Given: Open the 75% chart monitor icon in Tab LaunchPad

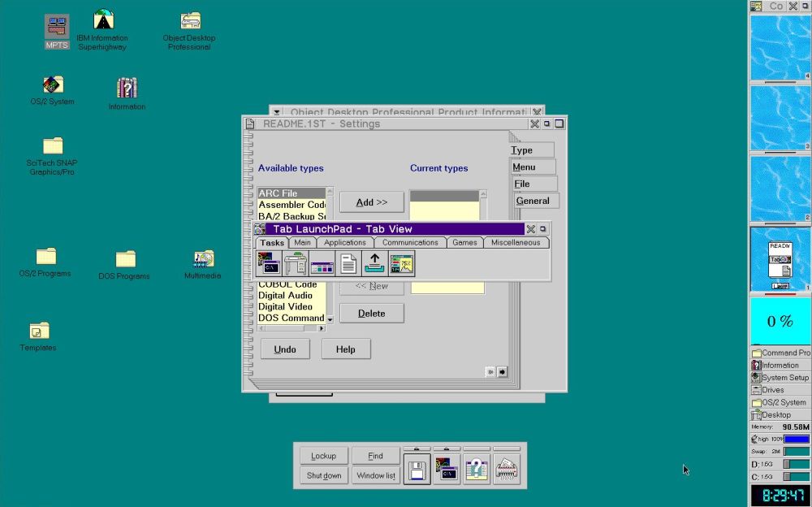Looking at the screenshot, I should coord(401,263).
